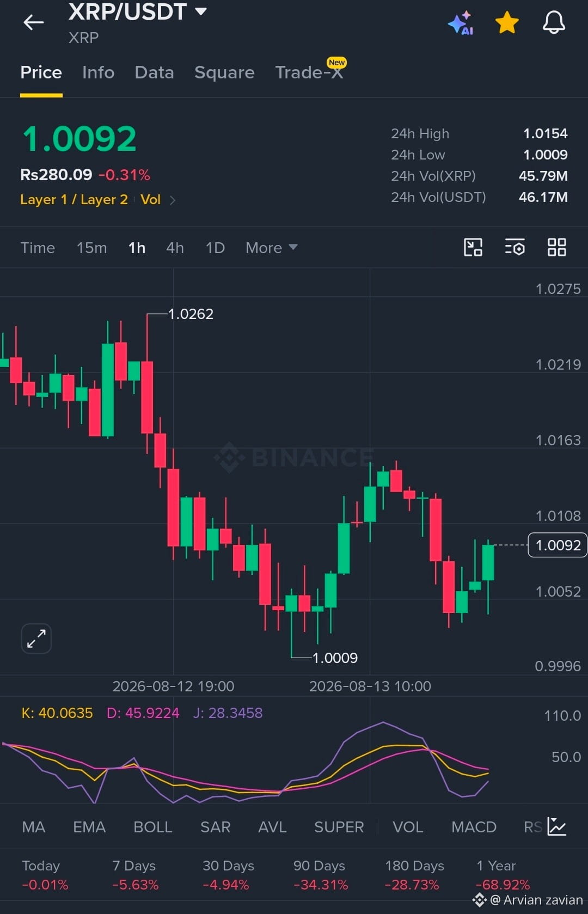Click the 24h High value 1.0154
This screenshot has height=914, width=588.
545,133
